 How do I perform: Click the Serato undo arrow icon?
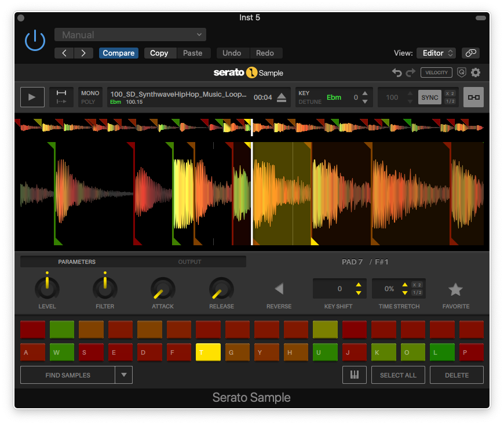(x=397, y=72)
